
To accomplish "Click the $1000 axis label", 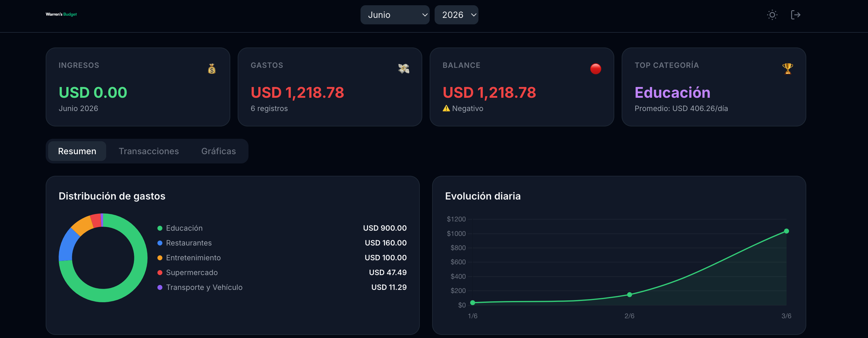I will click(456, 234).
